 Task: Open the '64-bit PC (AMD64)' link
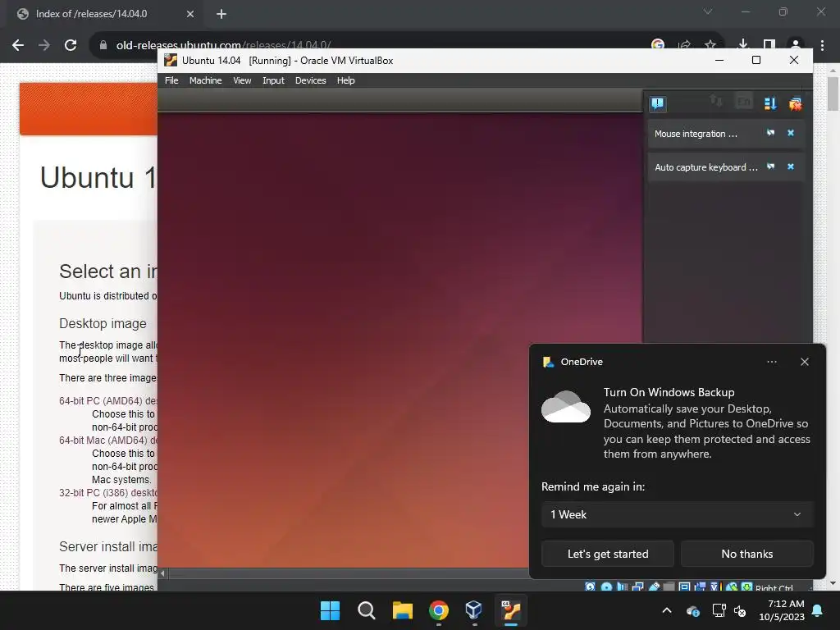tap(108, 400)
